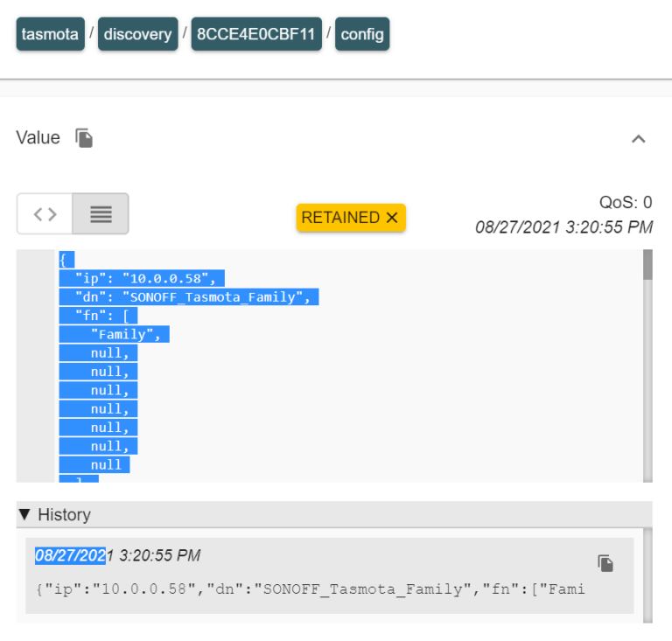672x641 pixels.
Task: Collapse the Value panel with the chevron
Action: click(x=639, y=138)
